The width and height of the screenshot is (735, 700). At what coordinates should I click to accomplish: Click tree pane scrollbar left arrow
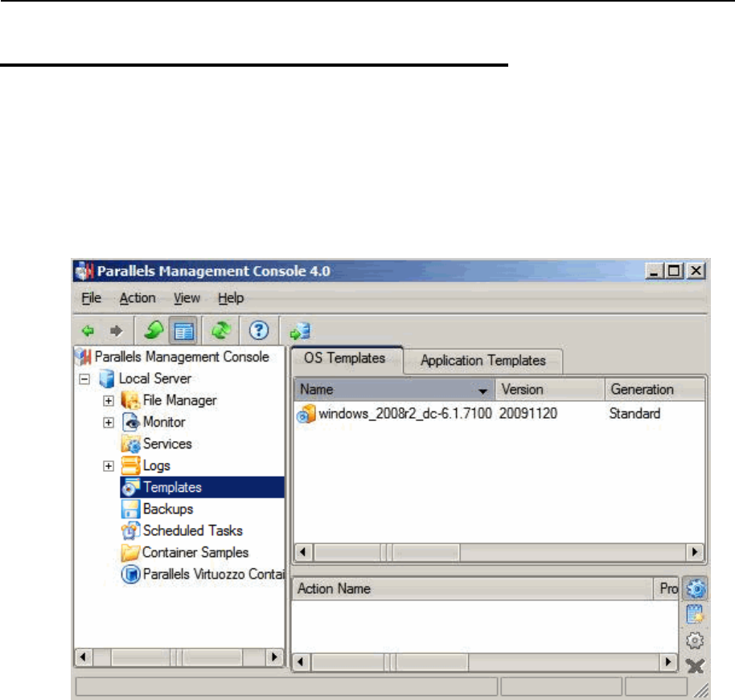click(x=84, y=657)
